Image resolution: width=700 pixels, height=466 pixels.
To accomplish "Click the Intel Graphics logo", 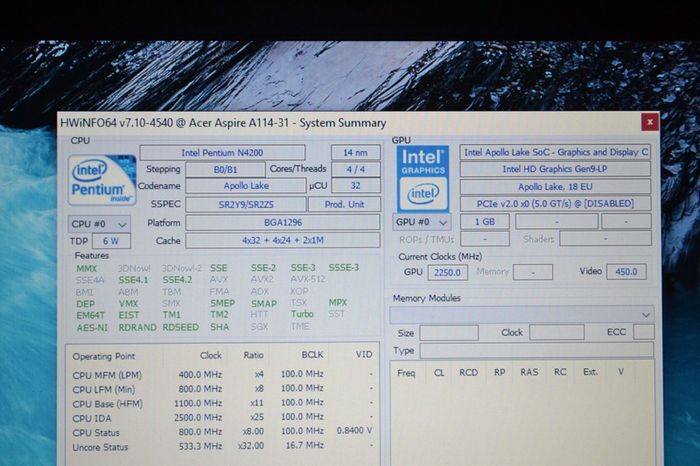I will click(x=423, y=179).
